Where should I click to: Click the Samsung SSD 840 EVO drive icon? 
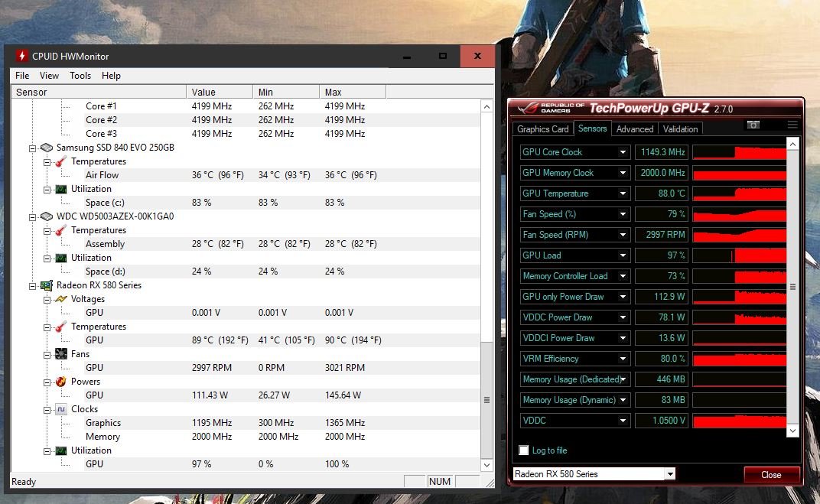[47, 148]
